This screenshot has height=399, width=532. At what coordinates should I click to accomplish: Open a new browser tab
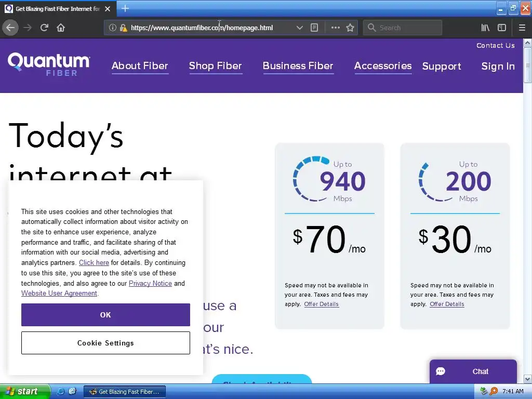pos(125,8)
